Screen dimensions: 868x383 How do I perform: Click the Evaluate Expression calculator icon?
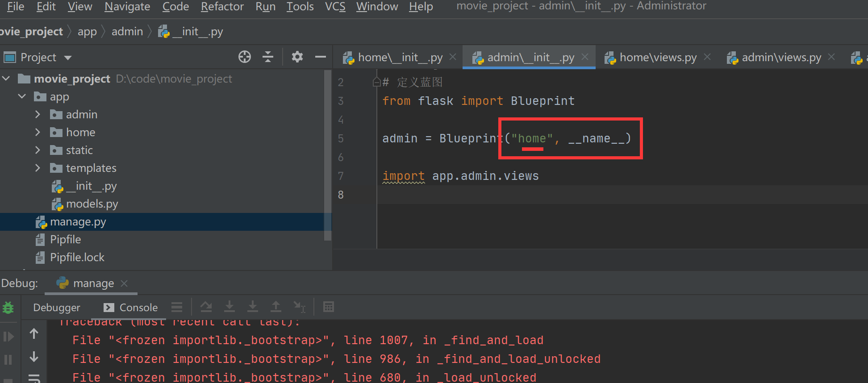329,307
